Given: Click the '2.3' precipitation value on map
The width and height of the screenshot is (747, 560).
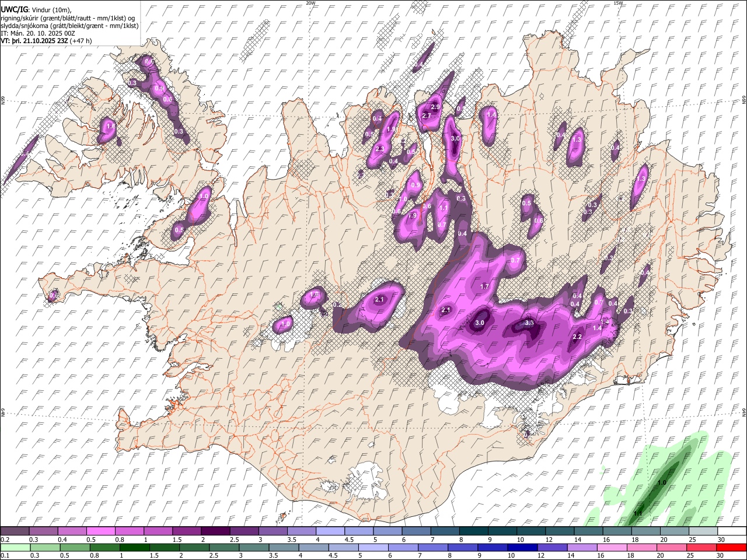Looking at the screenshot, I should tap(380, 149).
